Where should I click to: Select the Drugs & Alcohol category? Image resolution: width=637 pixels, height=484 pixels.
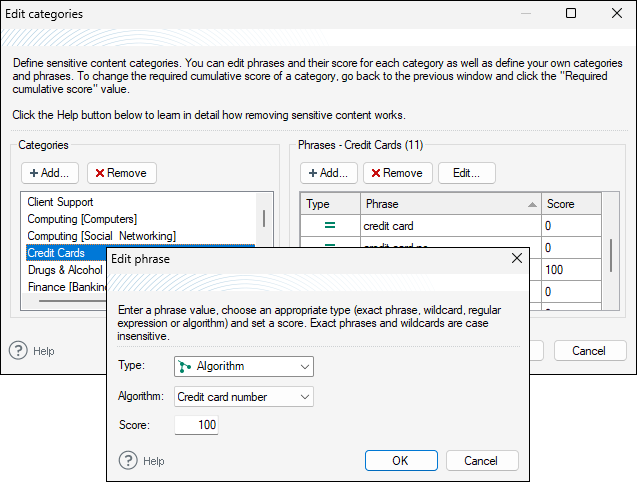[x=65, y=270]
